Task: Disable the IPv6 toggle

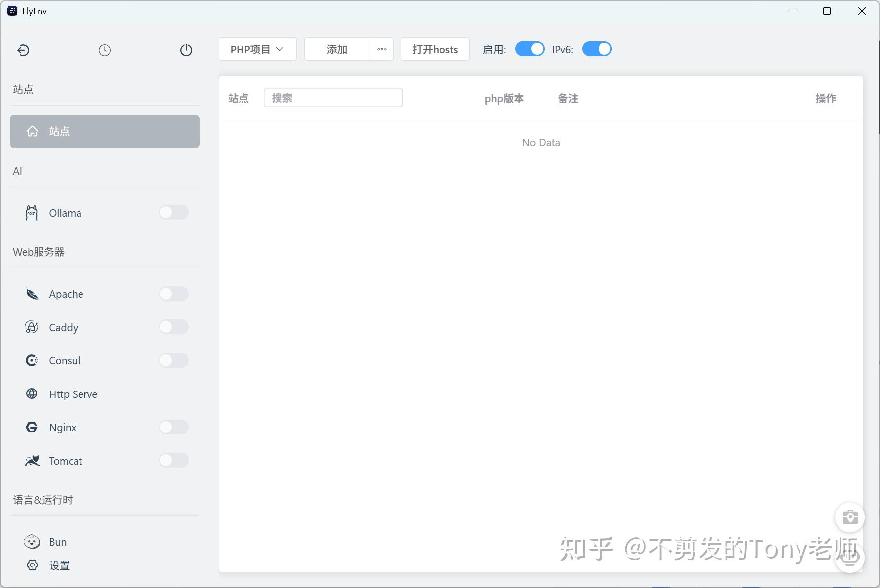Action: (597, 49)
